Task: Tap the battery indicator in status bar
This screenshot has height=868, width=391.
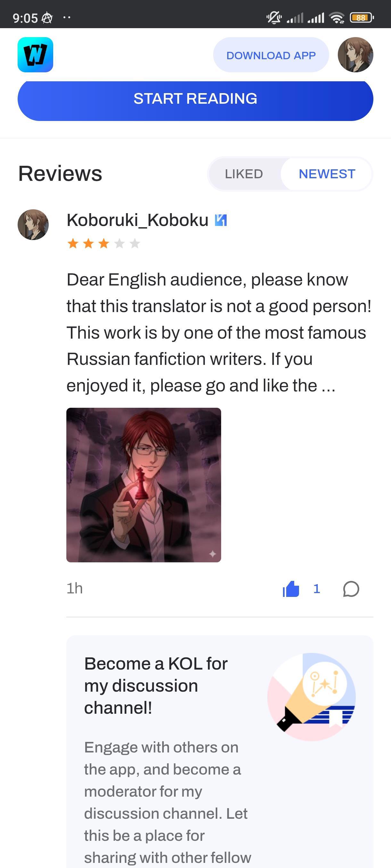Action: pyautogui.click(x=362, y=18)
